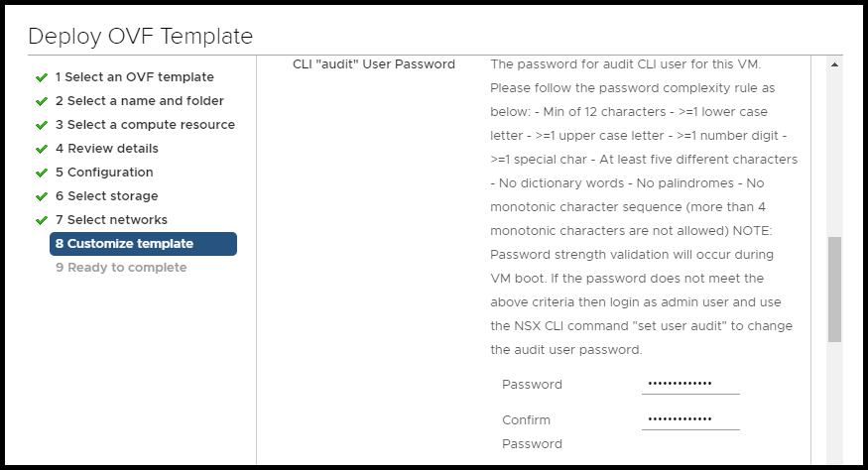Click the checkmark beside Configuration step
Viewport: 868px width, 470px height.
pos(42,173)
